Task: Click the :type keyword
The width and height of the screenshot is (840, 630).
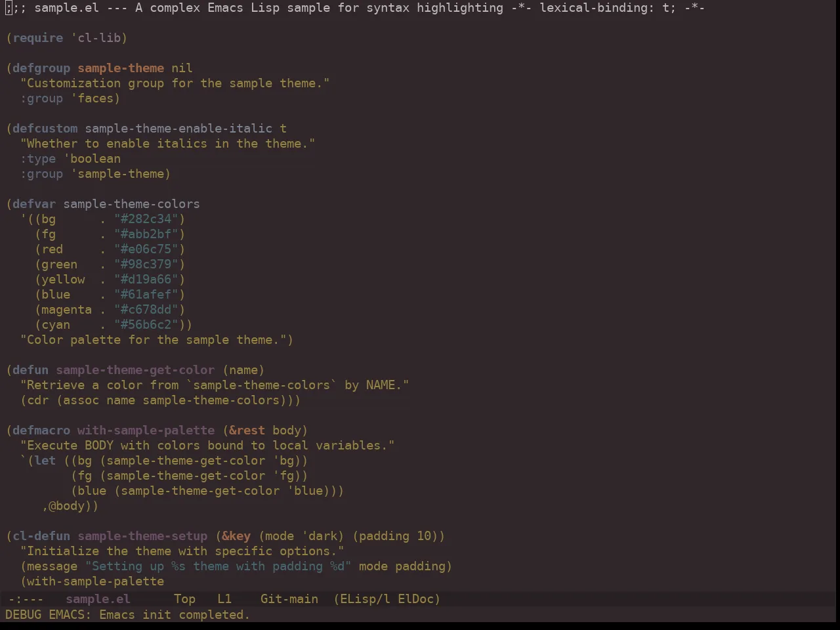Action: click(x=38, y=159)
